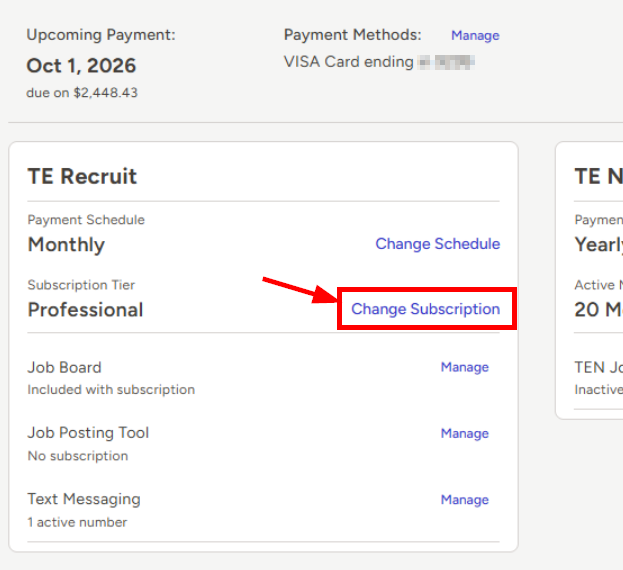Select the Text Messaging row title
The width and height of the screenshot is (623, 570).
tap(84, 499)
